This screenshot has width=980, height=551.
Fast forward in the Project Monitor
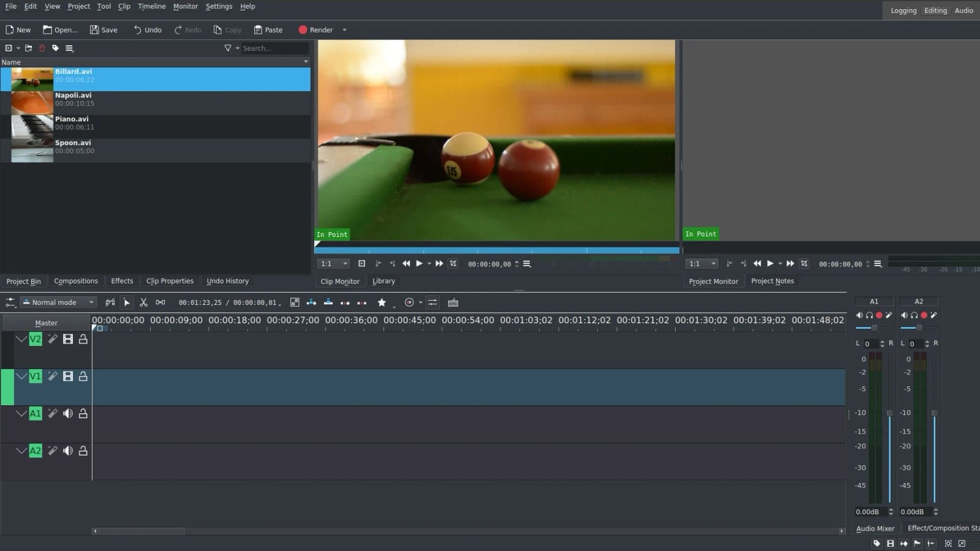coord(790,264)
